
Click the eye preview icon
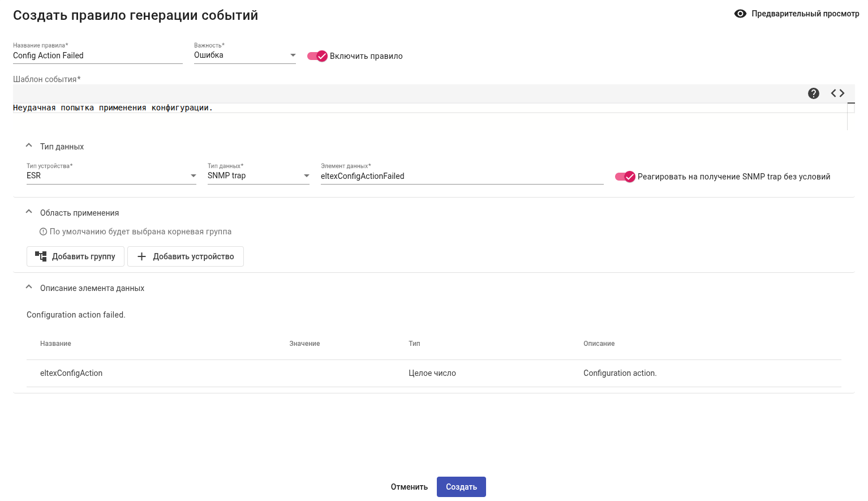(x=740, y=14)
